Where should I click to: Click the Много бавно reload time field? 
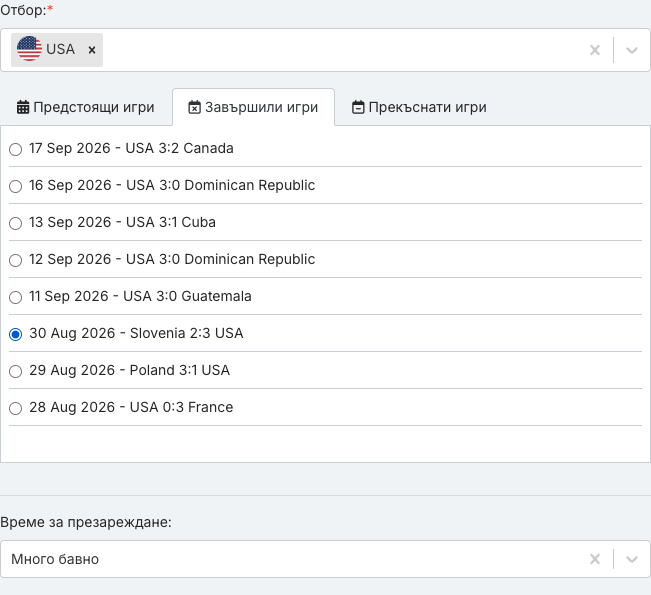(325, 559)
